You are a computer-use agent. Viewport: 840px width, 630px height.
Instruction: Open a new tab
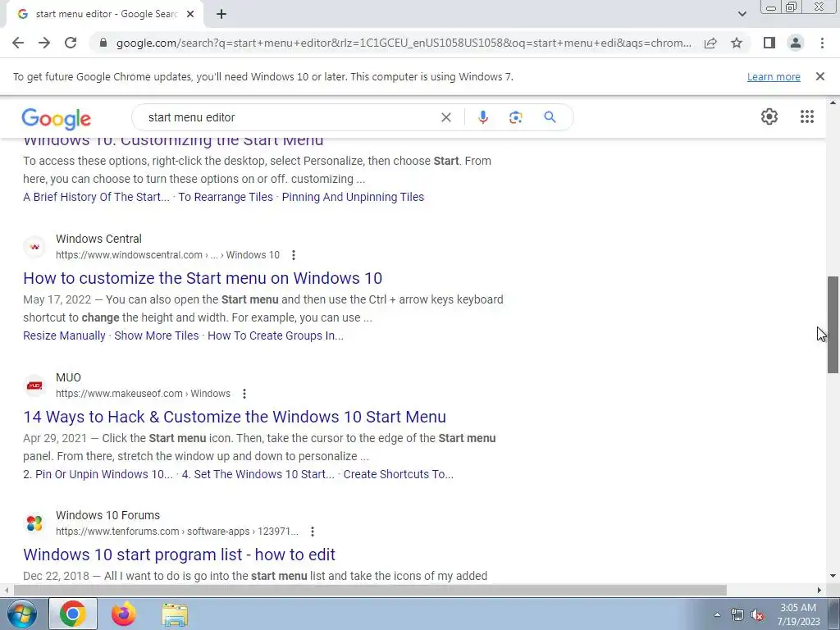(221, 14)
